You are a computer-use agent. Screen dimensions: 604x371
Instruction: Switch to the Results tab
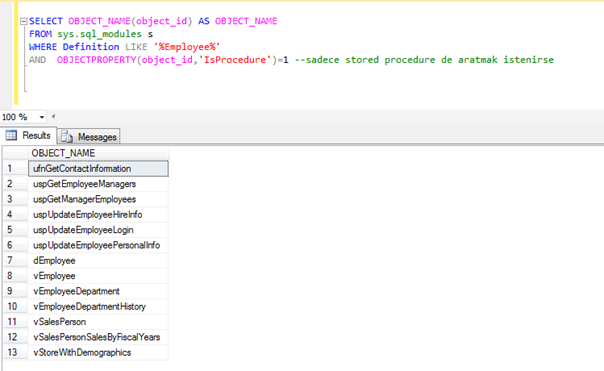29,136
